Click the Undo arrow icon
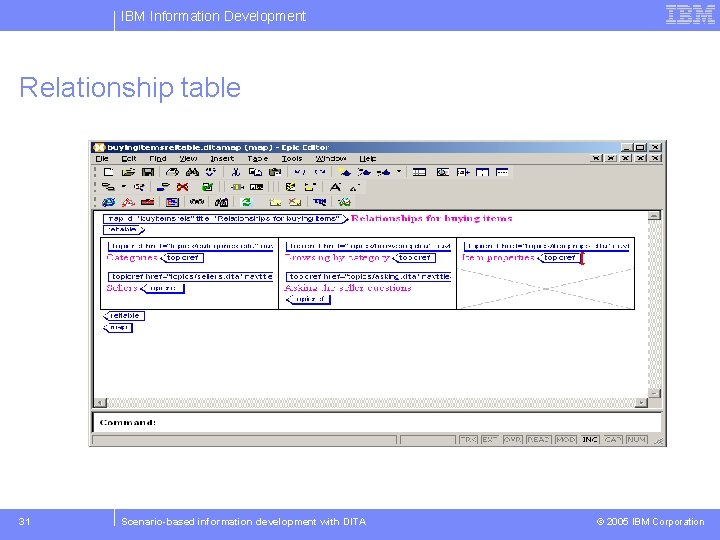Screen dimensions: 720x540 pyautogui.click(x=300, y=172)
